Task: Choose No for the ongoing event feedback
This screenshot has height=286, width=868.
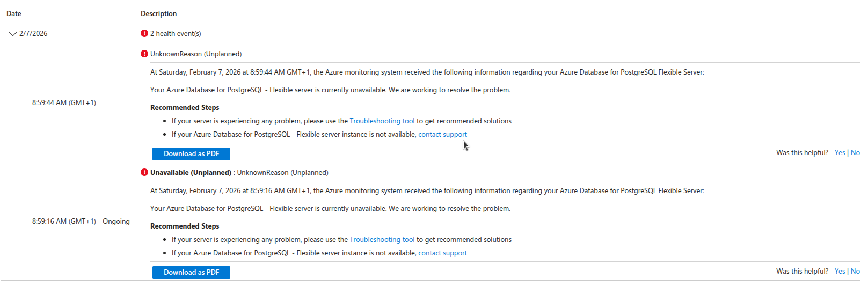Action: pos(855,272)
